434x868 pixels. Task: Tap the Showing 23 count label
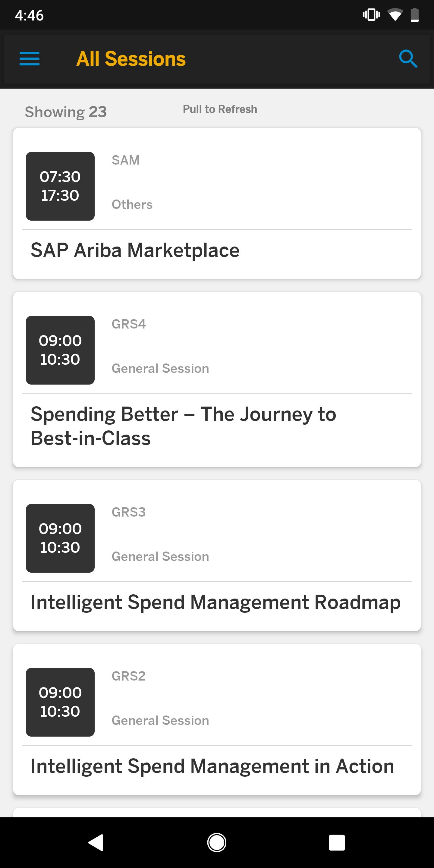66,112
